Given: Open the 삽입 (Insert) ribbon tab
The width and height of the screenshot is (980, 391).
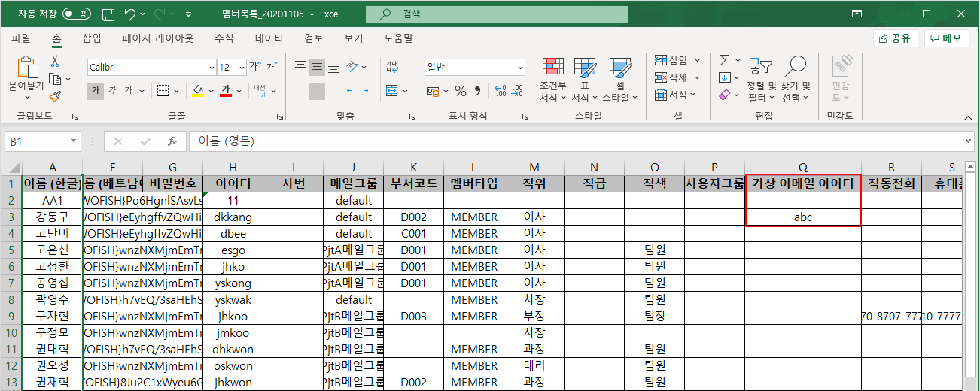Looking at the screenshot, I should [x=92, y=38].
